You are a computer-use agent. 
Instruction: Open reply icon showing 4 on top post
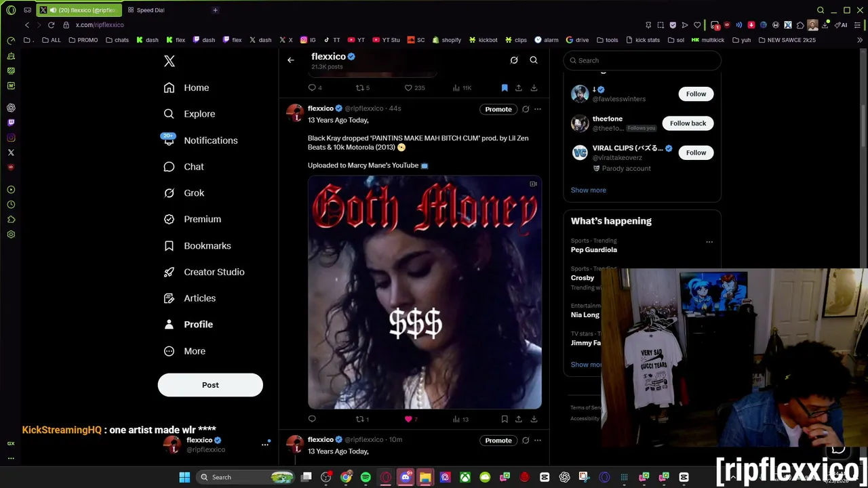pyautogui.click(x=315, y=87)
